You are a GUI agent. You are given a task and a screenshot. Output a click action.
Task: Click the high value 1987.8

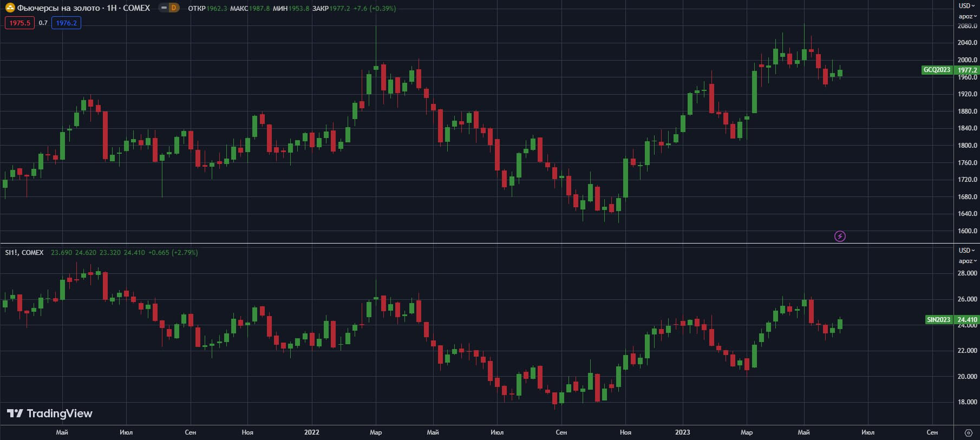tap(259, 8)
